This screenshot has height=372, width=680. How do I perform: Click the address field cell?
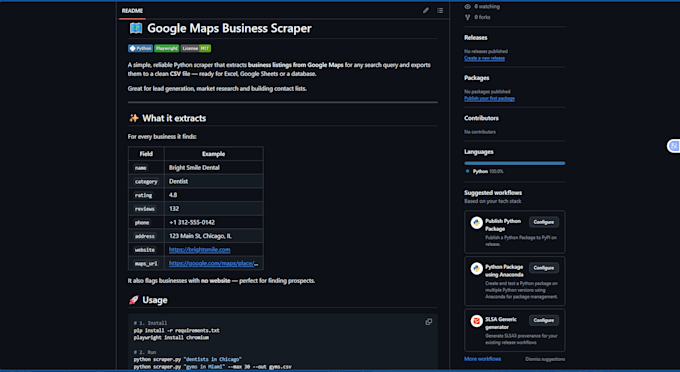[146, 236]
